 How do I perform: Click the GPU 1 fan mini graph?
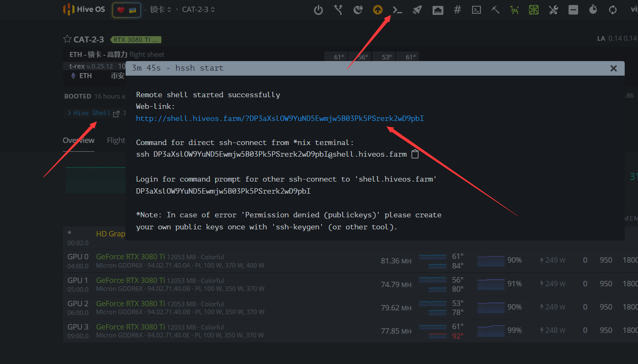[491, 284]
